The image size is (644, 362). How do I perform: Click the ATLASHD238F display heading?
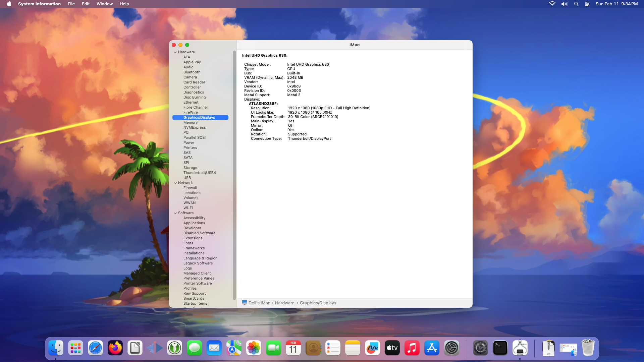click(263, 104)
